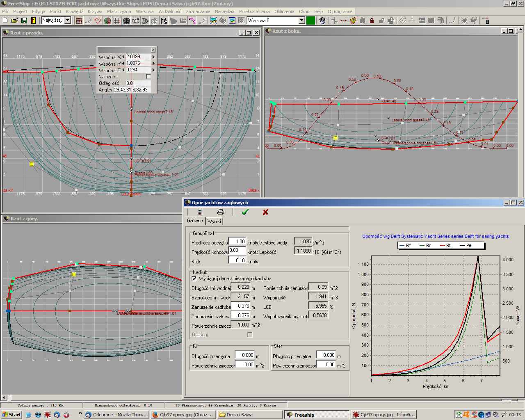Switch to Odebrane Mozilla Thunderbird taskbar button

point(116,415)
